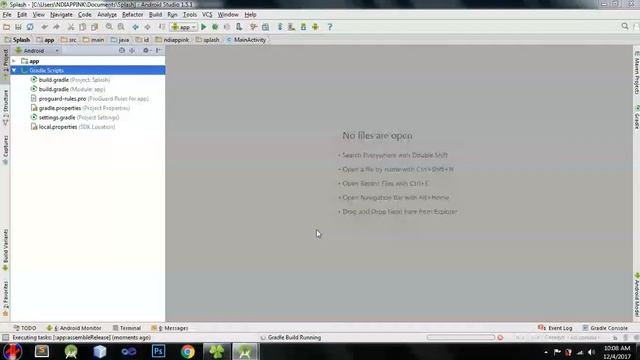Screen dimensions: 640x360
Task: Click the java breadcrumb folder
Action: pyautogui.click(x=120, y=40)
